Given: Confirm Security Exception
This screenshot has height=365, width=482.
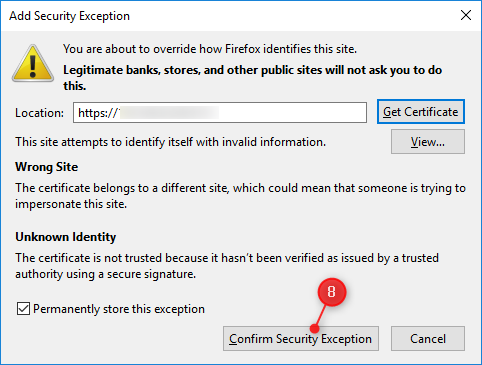Looking at the screenshot, I should click(301, 339).
